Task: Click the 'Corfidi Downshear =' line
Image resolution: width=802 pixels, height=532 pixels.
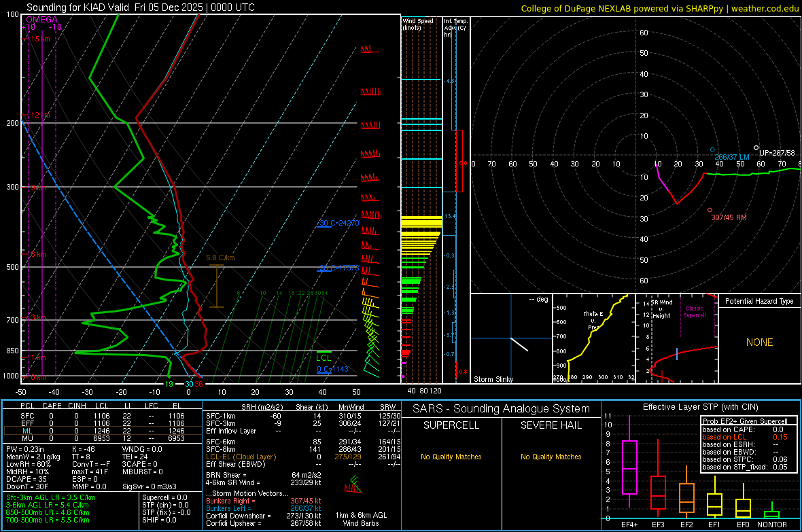Action: pos(264,516)
